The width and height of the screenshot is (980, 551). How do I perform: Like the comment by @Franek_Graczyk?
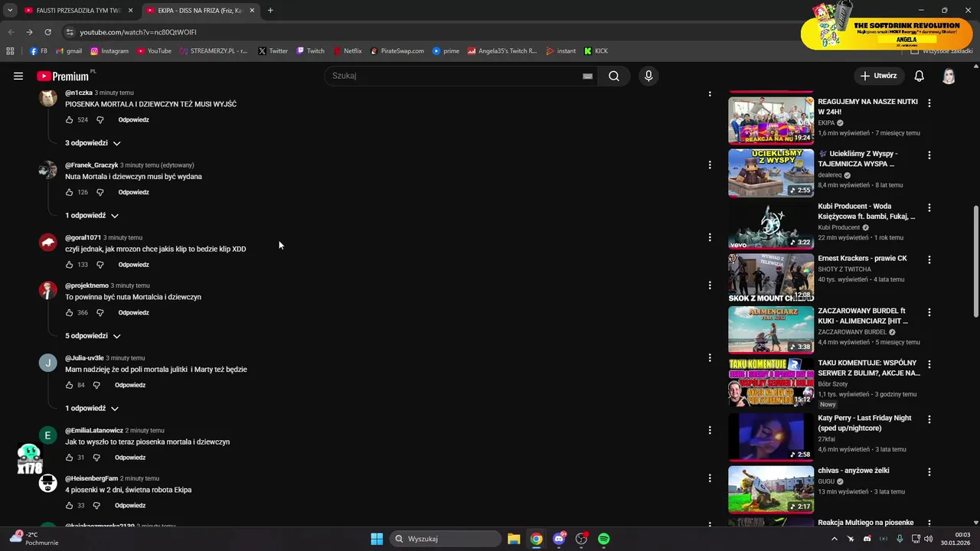click(x=69, y=192)
